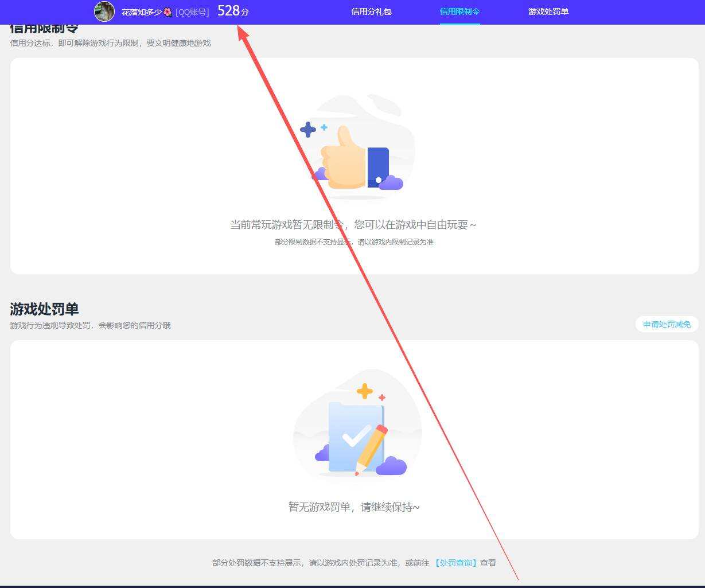Click the [QQ账号] label

click(192, 11)
